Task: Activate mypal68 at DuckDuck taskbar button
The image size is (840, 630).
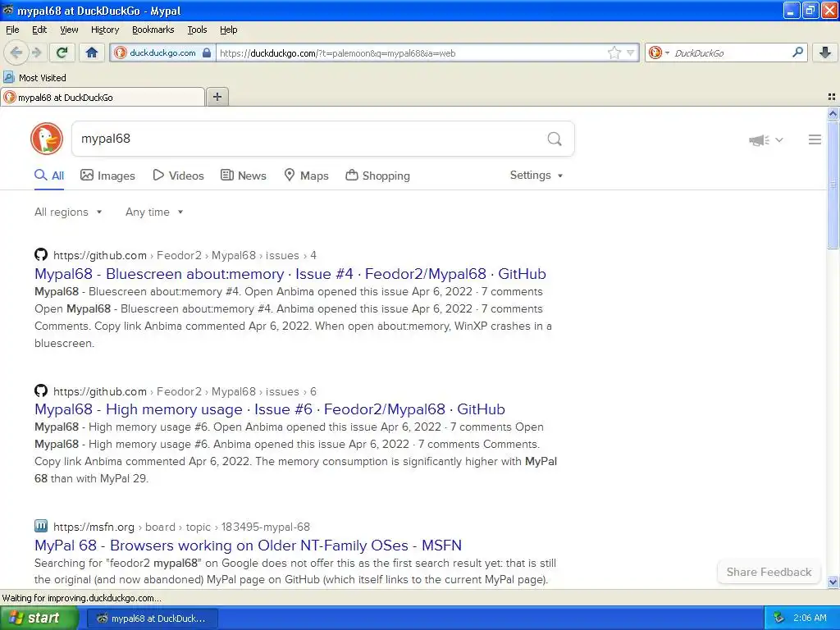Action: 152,619
